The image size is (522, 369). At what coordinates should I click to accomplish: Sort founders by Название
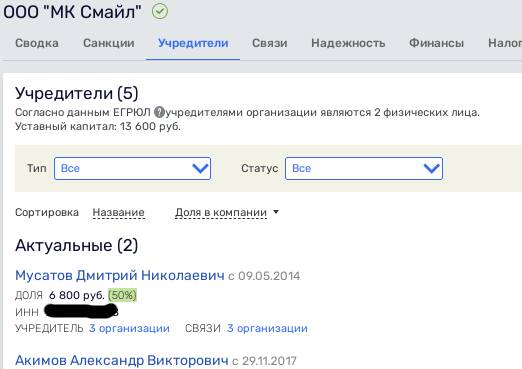click(x=119, y=212)
